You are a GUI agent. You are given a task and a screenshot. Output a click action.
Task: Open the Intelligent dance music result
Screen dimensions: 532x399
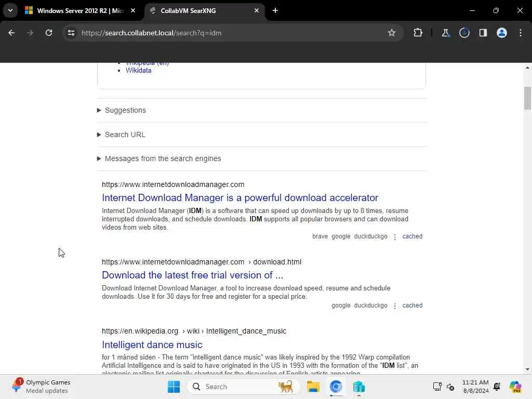[152, 345]
